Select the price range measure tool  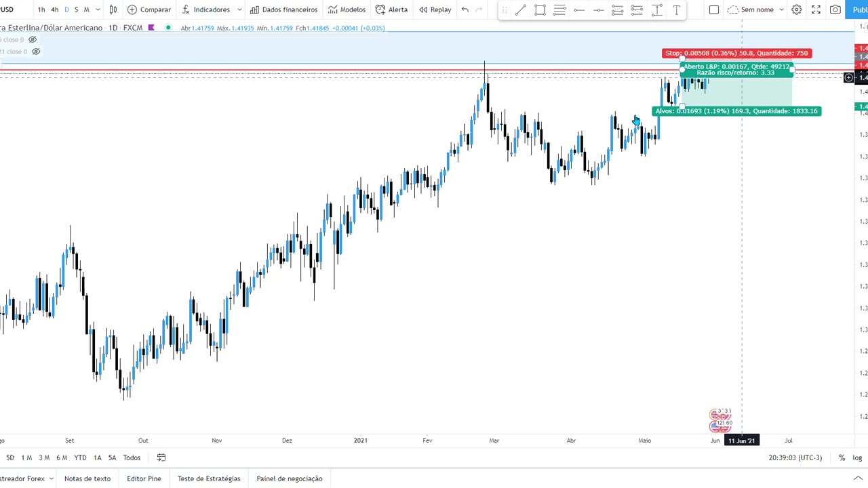point(657,9)
